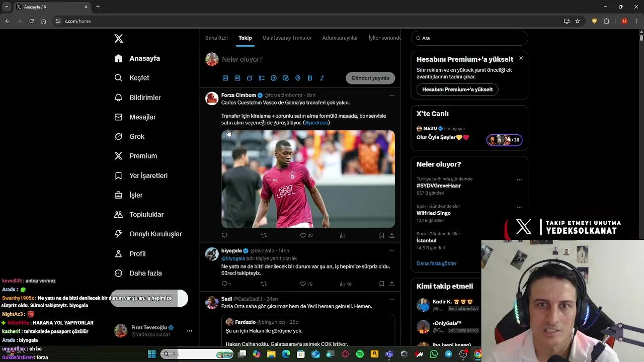Switch to Sana özel tab

[216, 38]
